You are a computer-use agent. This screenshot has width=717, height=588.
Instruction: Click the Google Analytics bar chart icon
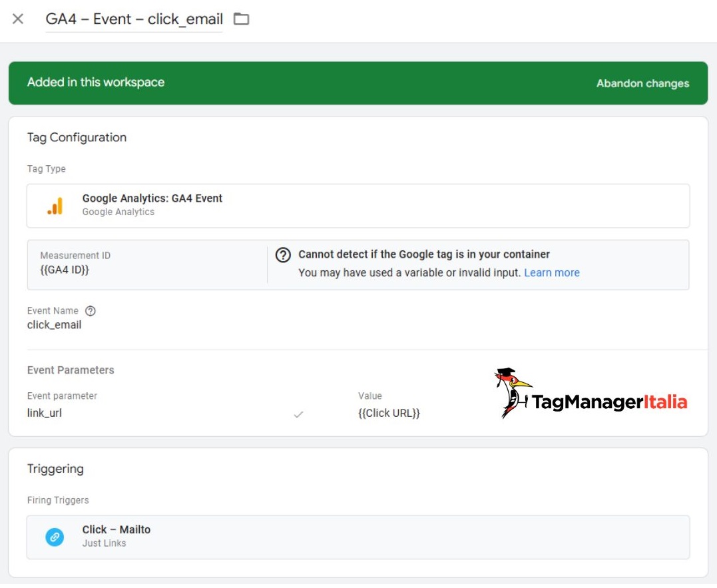55,206
